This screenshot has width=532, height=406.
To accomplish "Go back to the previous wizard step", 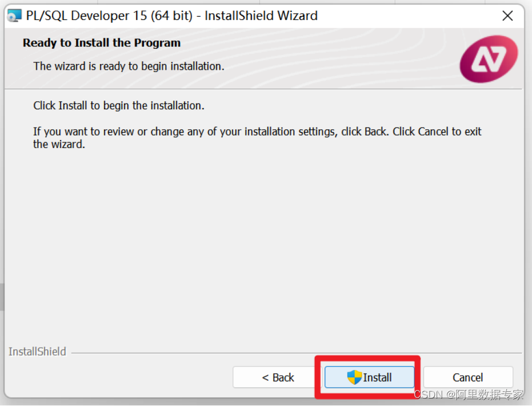I will [x=278, y=377].
